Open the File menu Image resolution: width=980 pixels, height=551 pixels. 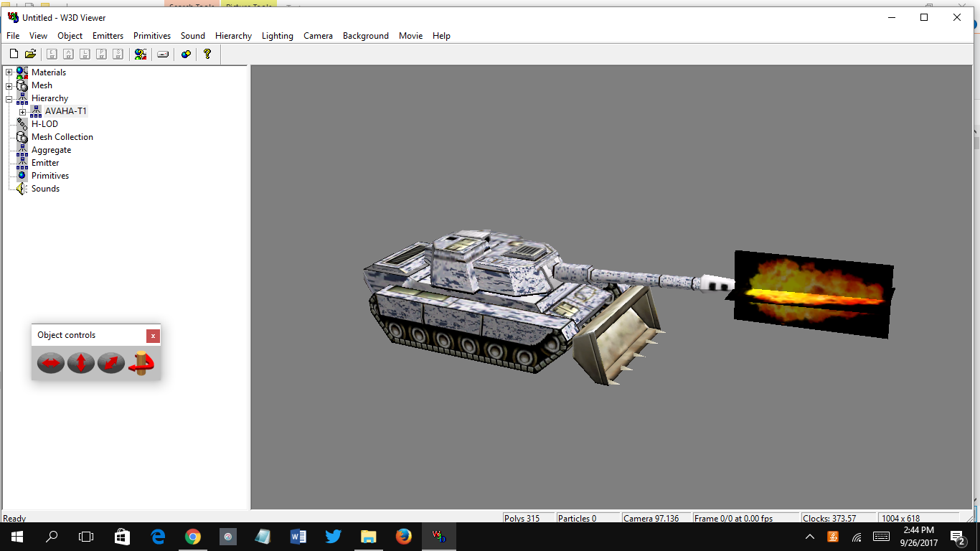click(13, 36)
